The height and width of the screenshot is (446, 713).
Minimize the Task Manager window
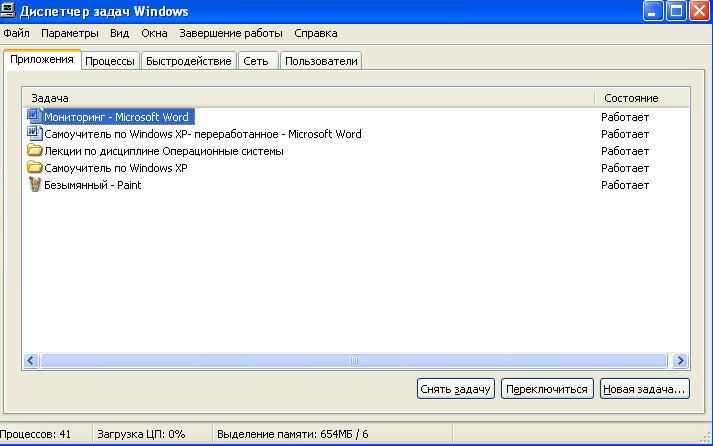coord(653,10)
